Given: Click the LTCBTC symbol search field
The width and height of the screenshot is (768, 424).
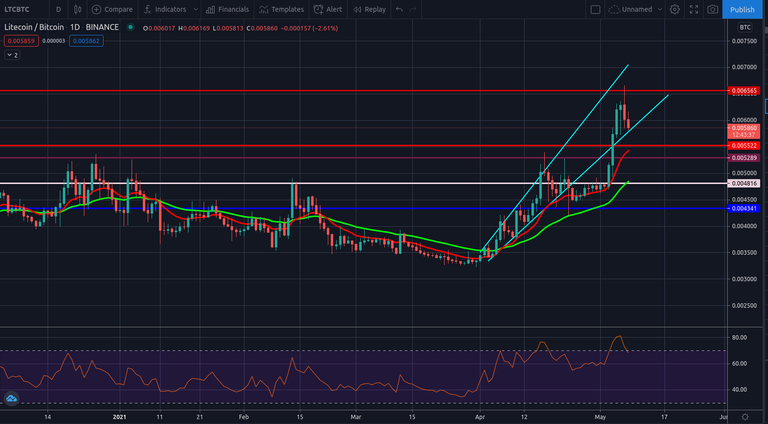Looking at the screenshot, I should (20, 9).
